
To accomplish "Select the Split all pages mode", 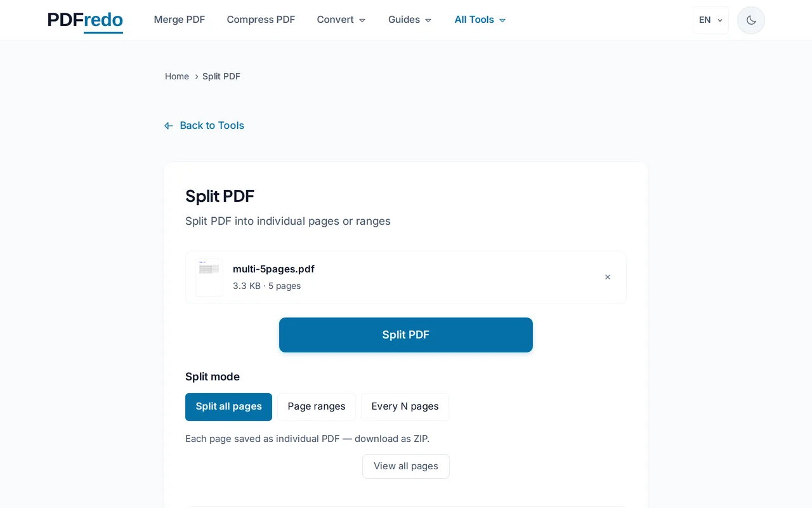I will point(228,406).
